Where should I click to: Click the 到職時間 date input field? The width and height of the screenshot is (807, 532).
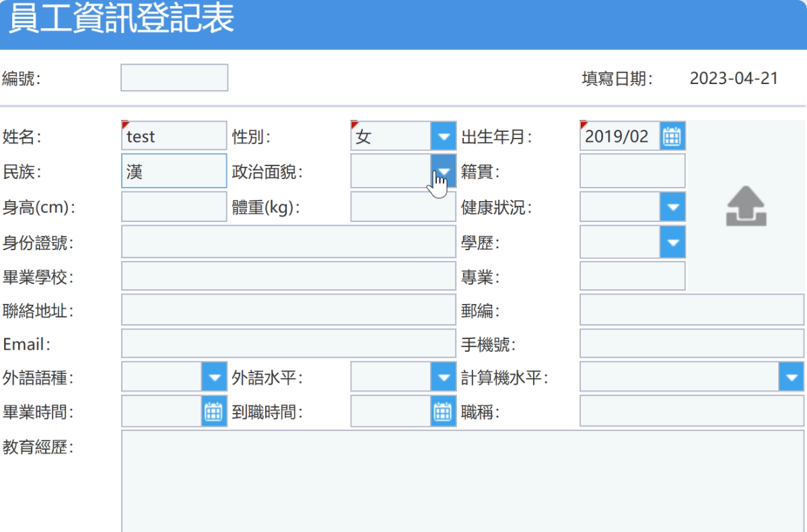click(x=390, y=412)
